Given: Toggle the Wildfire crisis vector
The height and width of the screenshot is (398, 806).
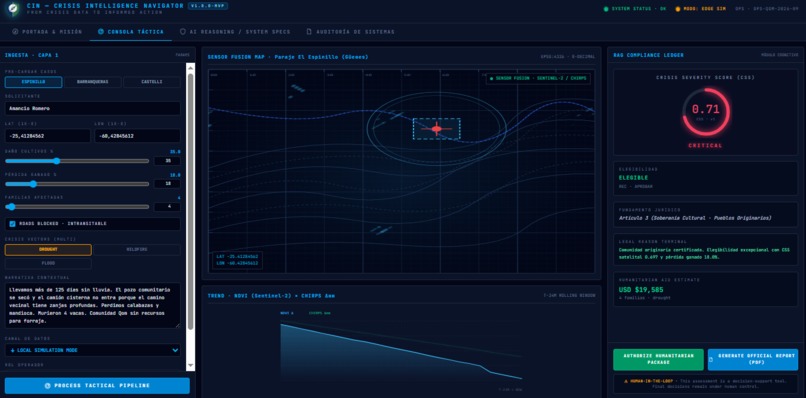Looking at the screenshot, I should (137, 250).
